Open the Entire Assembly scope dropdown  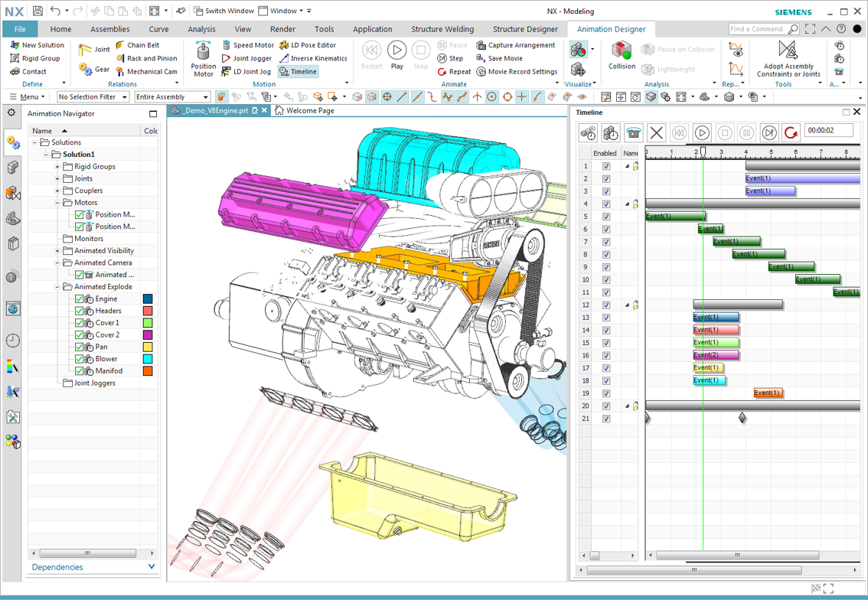pyautogui.click(x=172, y=97)
